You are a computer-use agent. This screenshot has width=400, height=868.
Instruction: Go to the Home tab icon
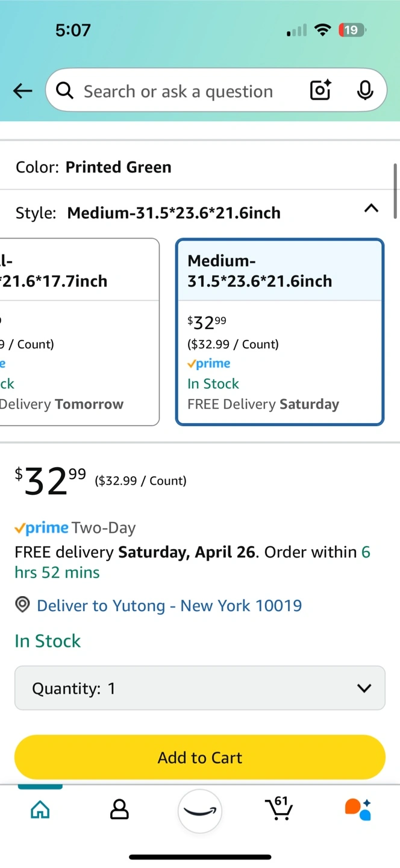40,810
